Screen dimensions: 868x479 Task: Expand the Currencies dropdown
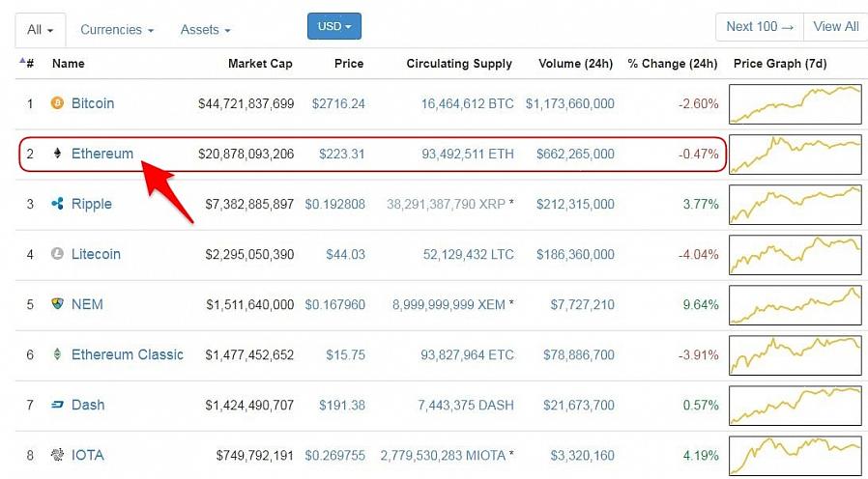click(x=117, y=30)
